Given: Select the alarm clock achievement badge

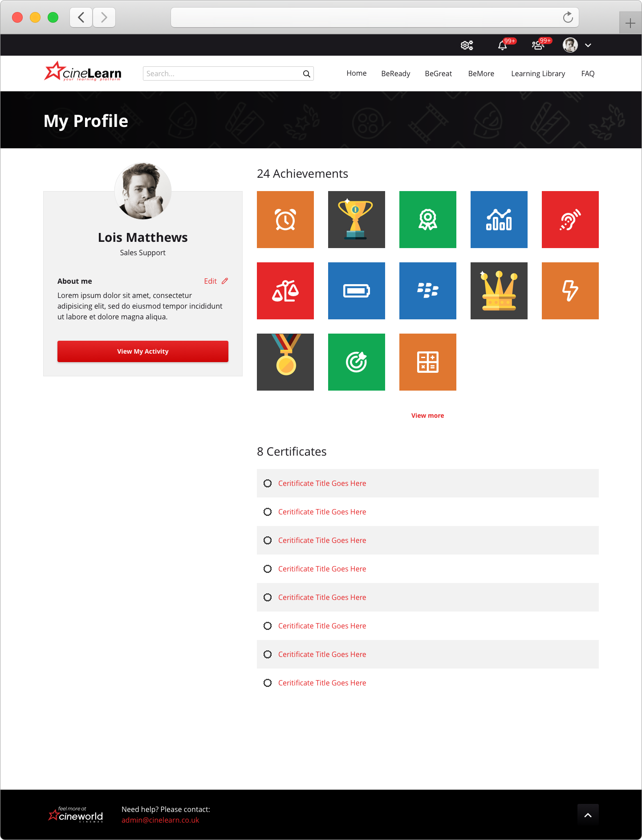Looking at the screenshot, I should point(285,220).
